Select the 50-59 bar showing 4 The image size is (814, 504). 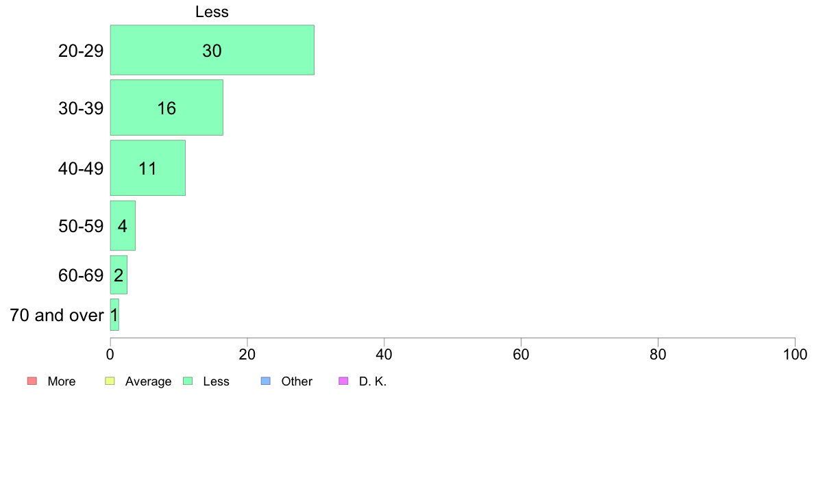coord(123,225)
